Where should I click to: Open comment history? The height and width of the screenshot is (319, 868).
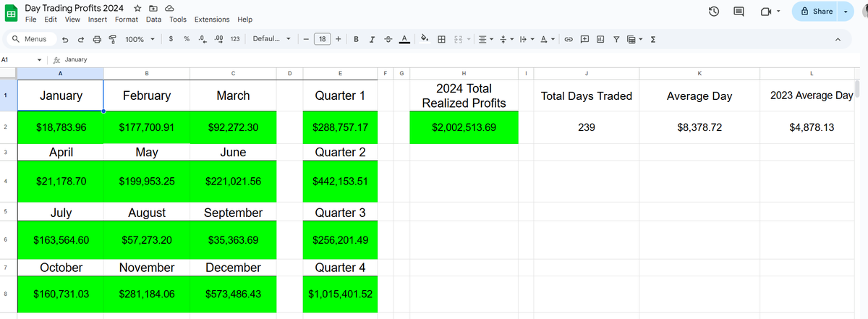(739, 12)
